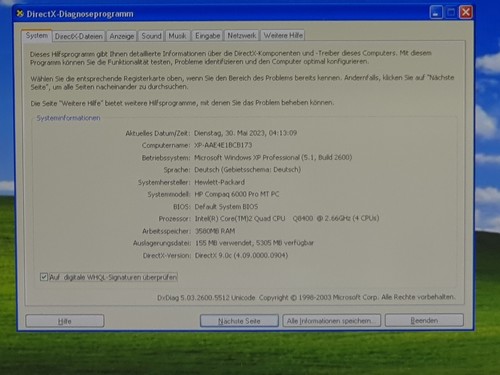Click the computer name XP-AAE4E1BCB173
The height and width of the screenshot is (375, 500).
tap(223, 145)
